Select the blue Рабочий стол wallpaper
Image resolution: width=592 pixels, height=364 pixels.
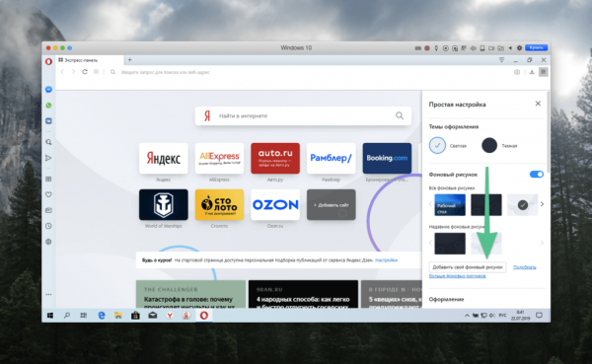point(450,204)
